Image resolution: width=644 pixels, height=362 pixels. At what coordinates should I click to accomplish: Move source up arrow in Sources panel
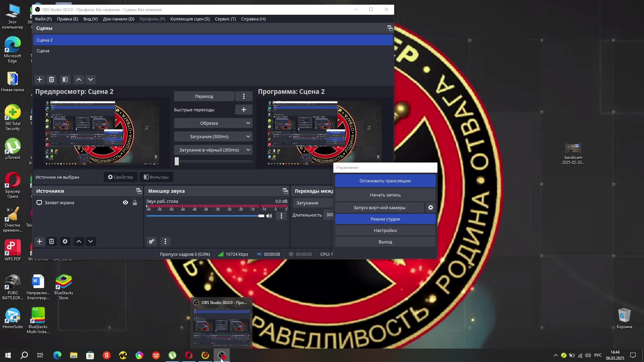click(79, 241)
